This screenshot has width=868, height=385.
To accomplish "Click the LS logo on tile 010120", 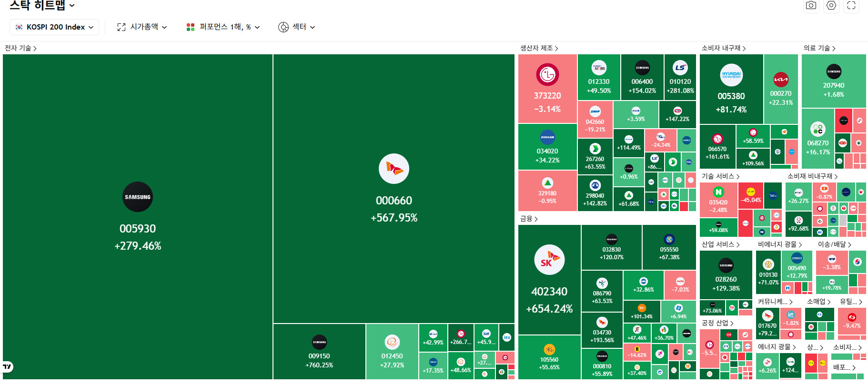I will 680,68.
